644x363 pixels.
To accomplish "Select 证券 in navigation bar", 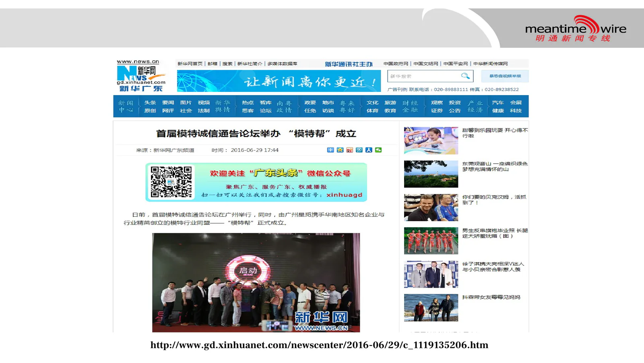I will [437, 111].
